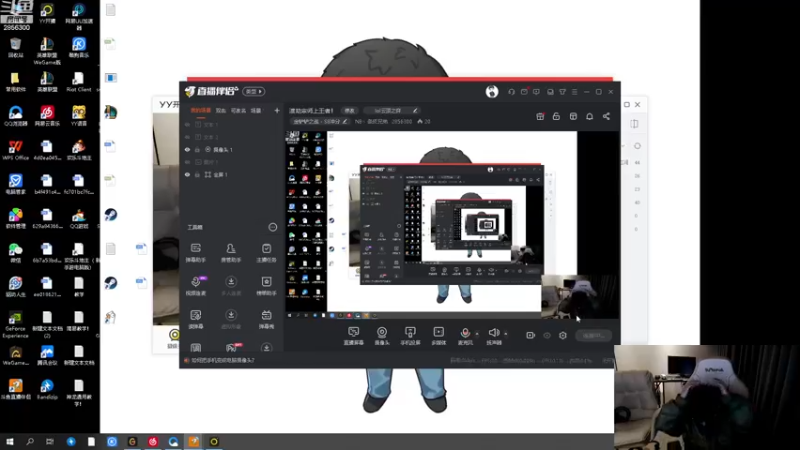Start 视频连麦 from the toolbox
Screen dimensions: 800x450
[196, 286]
